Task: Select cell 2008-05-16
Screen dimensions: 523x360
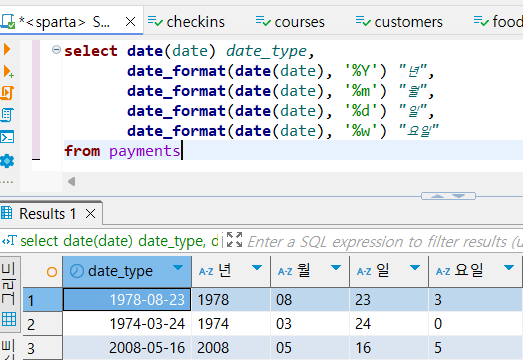Action: tap(127, 348)
